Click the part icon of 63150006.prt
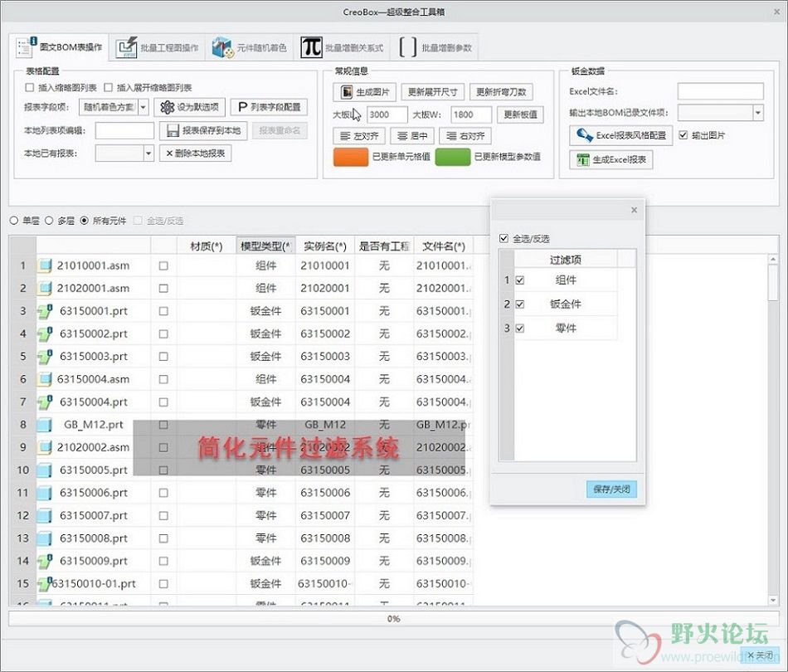This screenshot has height=672, width=788. (x=44, y=493)
